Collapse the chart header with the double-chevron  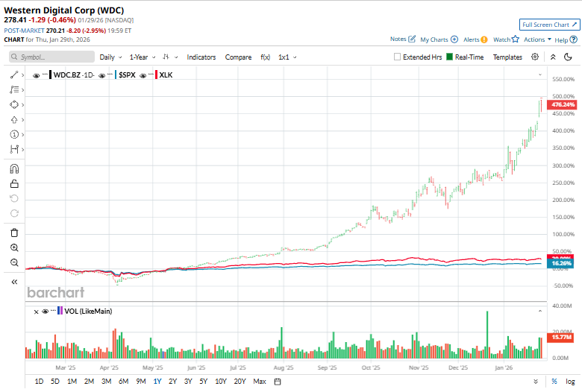tap(553, 57)
